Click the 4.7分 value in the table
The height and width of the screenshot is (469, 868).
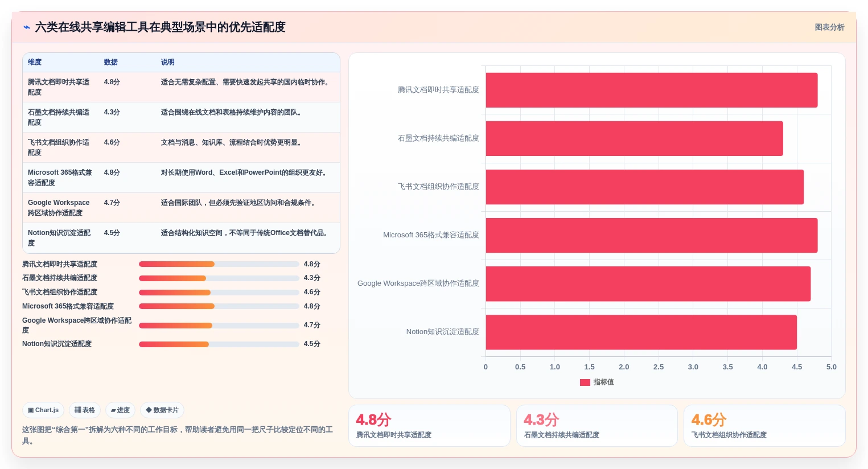point(112,203)
